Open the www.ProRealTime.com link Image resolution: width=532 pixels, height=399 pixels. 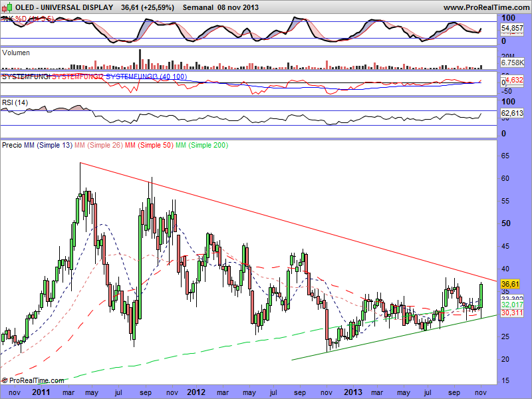pyautogui.click(x=486, y=7)
